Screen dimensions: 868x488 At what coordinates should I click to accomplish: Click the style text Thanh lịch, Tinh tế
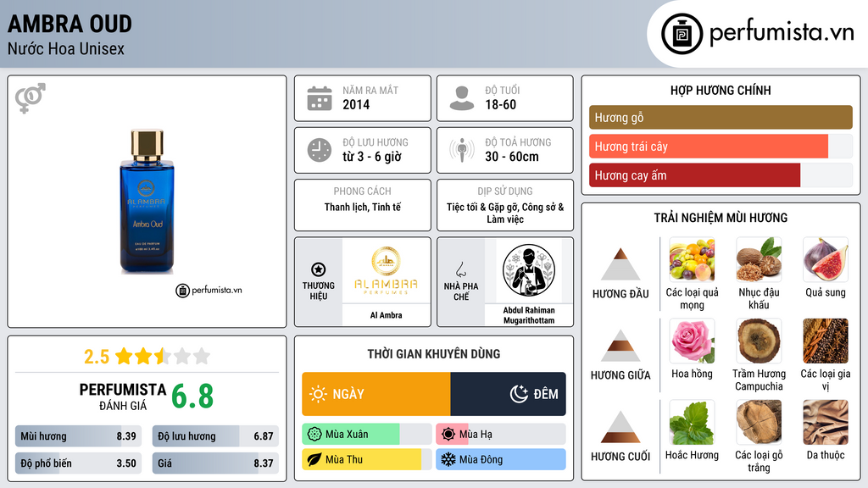click(x=363, y=207)
